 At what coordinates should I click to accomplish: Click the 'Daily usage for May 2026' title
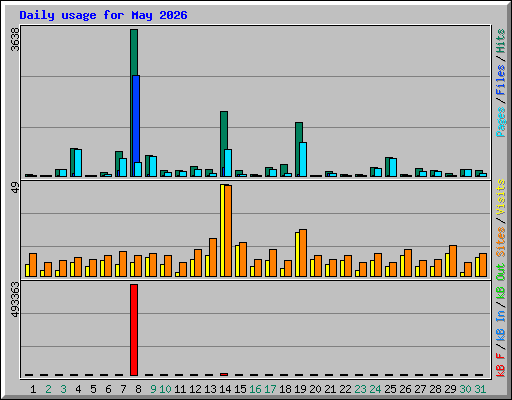pyautogui.click(x=103, y=15)
